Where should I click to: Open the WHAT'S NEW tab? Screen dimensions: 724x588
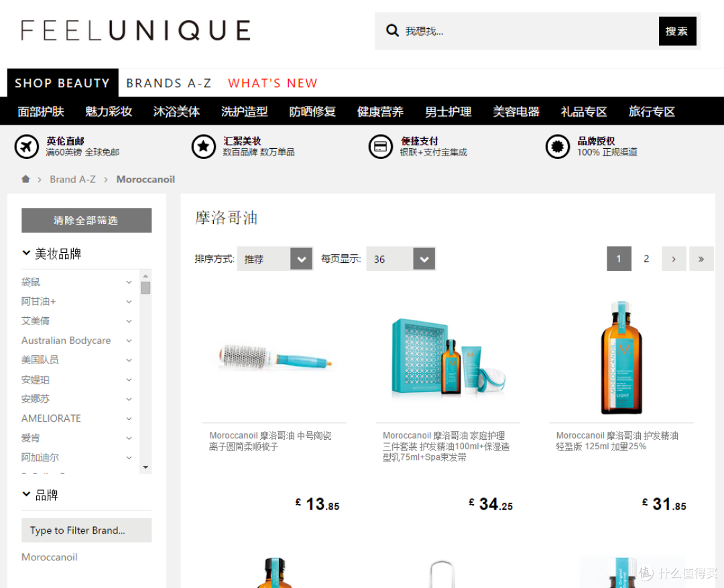pyautogui.click(x=272, y=83)
